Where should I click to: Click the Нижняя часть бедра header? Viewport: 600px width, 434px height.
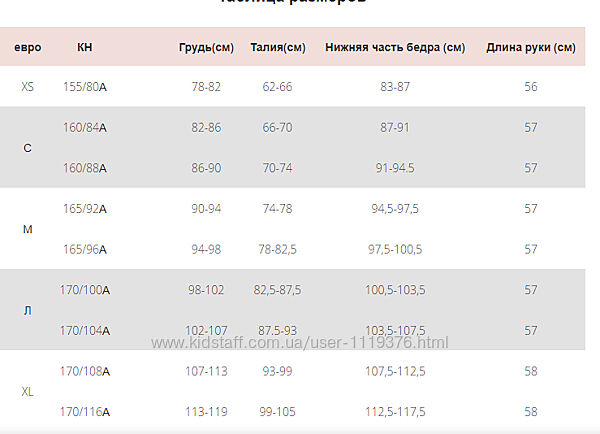(x=395, y=47)
